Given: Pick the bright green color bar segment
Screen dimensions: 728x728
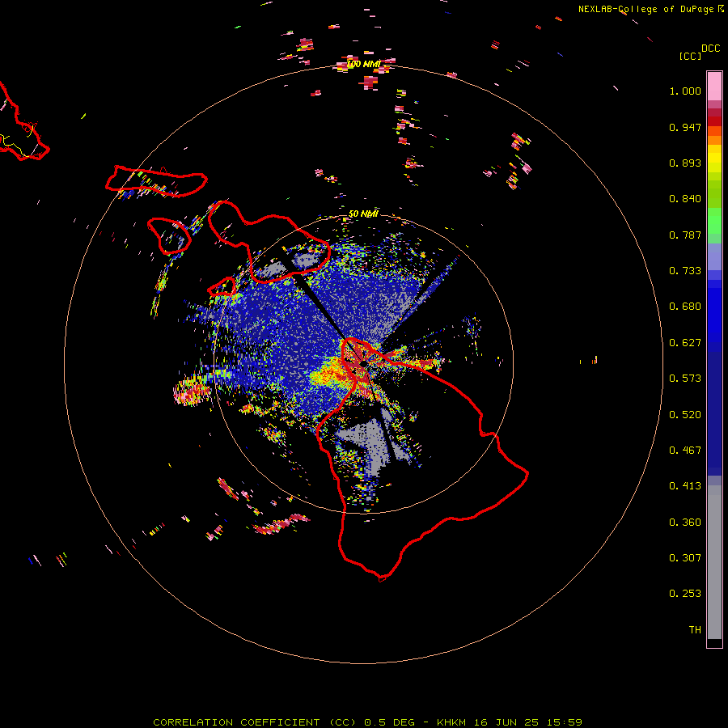Looking at the screenshot, I should [x=714, y=221].
